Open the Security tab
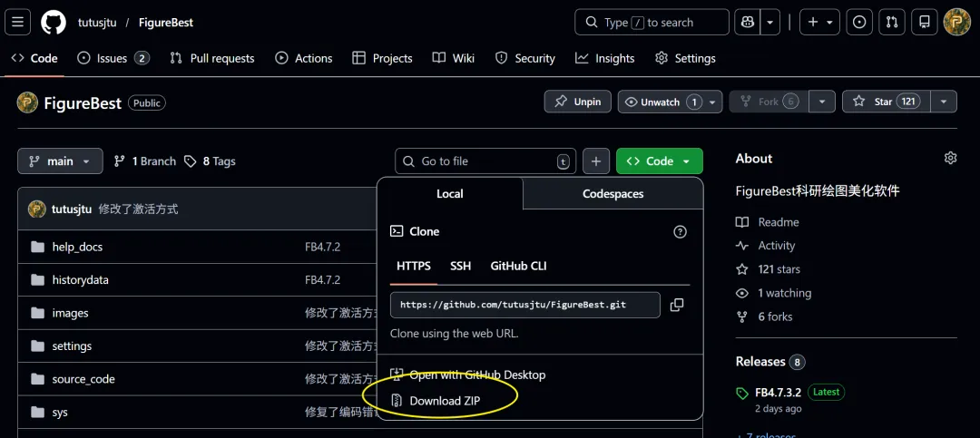The image size is (980, 438). click(525, 58)
